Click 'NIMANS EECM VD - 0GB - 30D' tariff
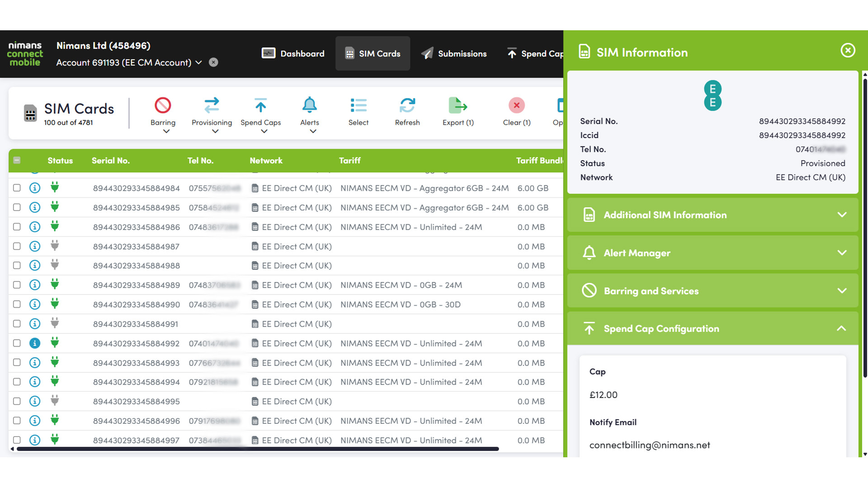 (x=401, y=305)
